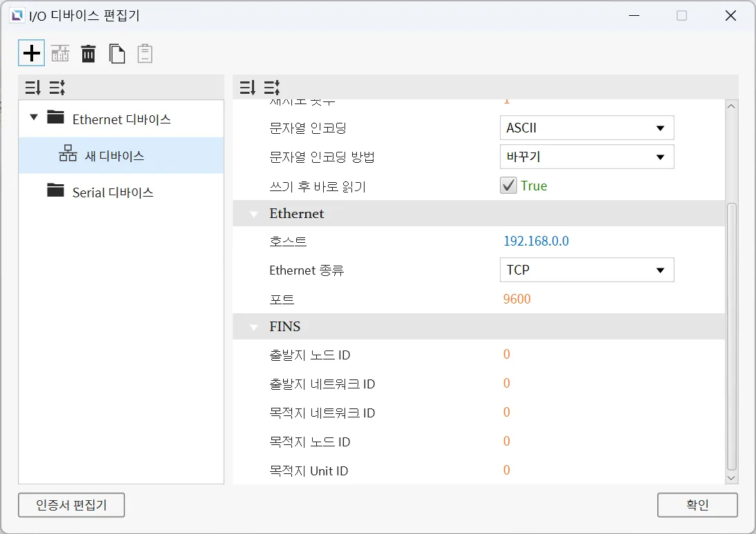Collapse the FINS property section
Screen dimensions: 756x534
[x=254, y=327]
